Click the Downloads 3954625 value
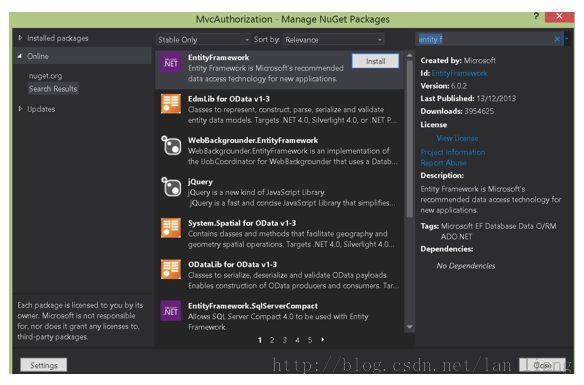Image resolution: width=584 pixels, height=385 pixels. pyautogui.click(x=479, y=111)
